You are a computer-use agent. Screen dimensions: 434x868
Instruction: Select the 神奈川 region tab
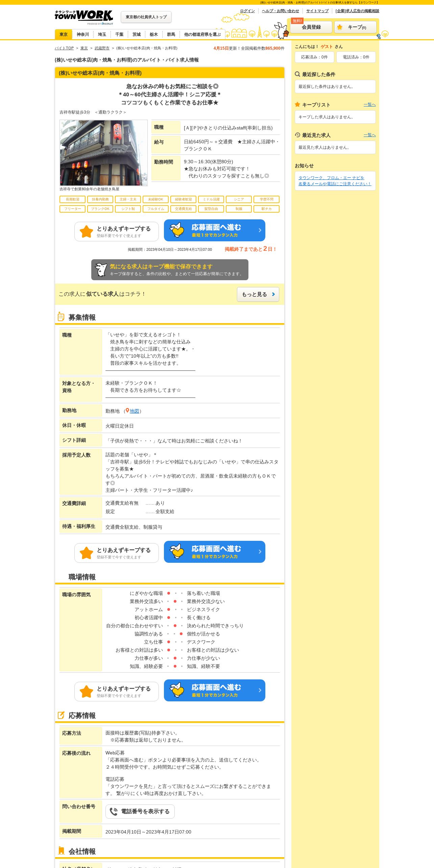pyautogui.click(x=83, y=34)
